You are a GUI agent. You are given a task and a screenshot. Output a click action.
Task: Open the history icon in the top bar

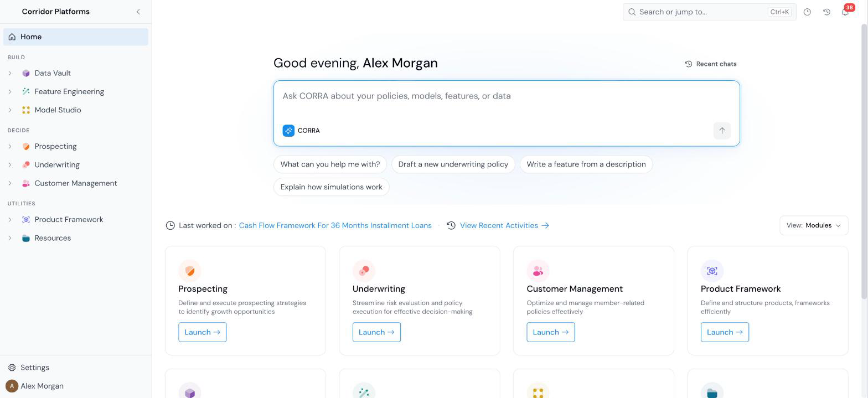[826, 12]
